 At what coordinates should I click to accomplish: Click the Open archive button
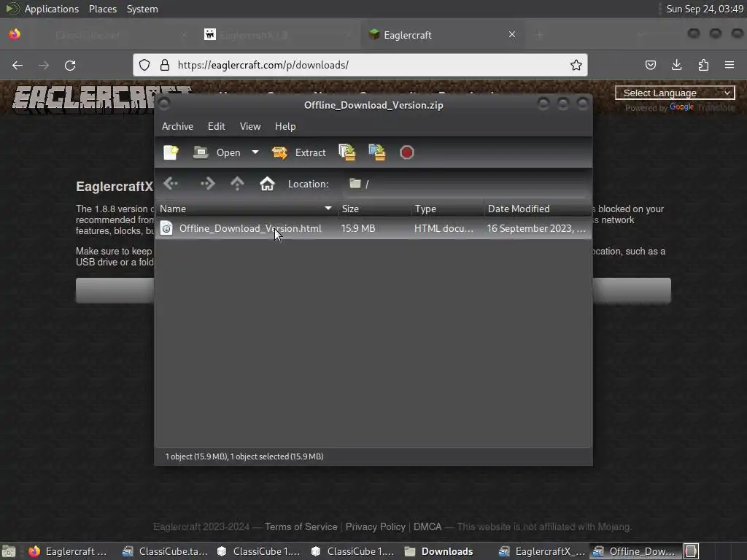(217, 152)
